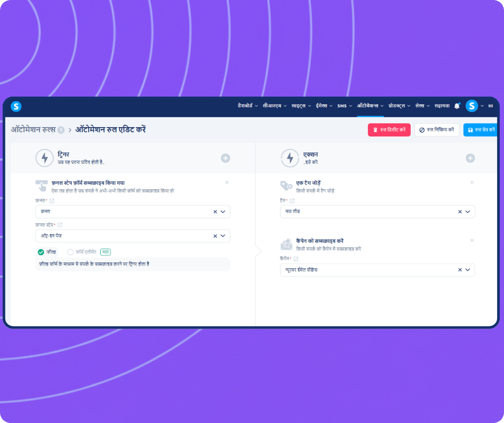The image size is (504, 423).
Task: Expand the कैंपेन dropdown arrow
Action: pyautogui.click(x=468, y=270)
